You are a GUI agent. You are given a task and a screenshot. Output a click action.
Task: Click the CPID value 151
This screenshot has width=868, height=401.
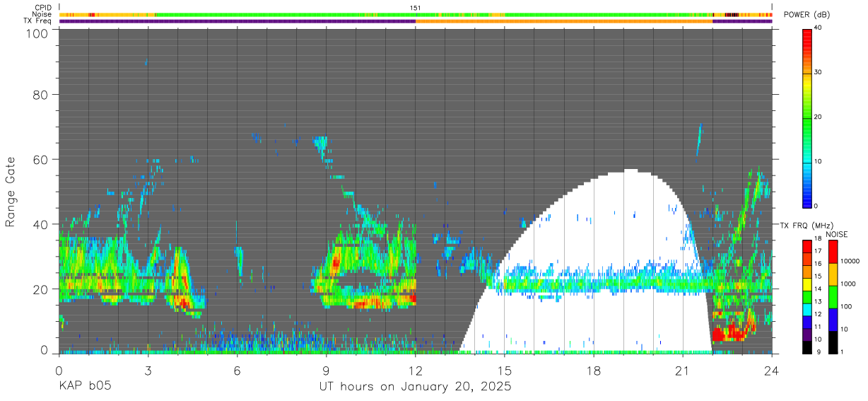tap(416, 8)
